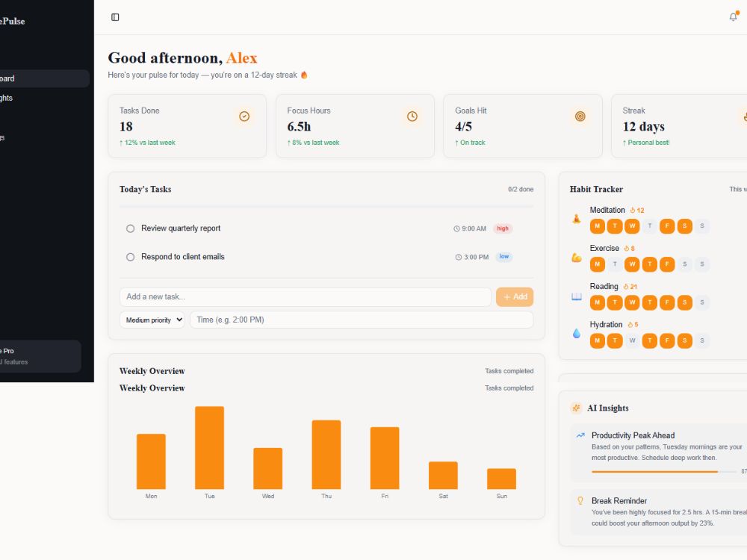Click the Tasks Done value 18
This screenshot has height=560, width=747.
(x=126, y=127)
